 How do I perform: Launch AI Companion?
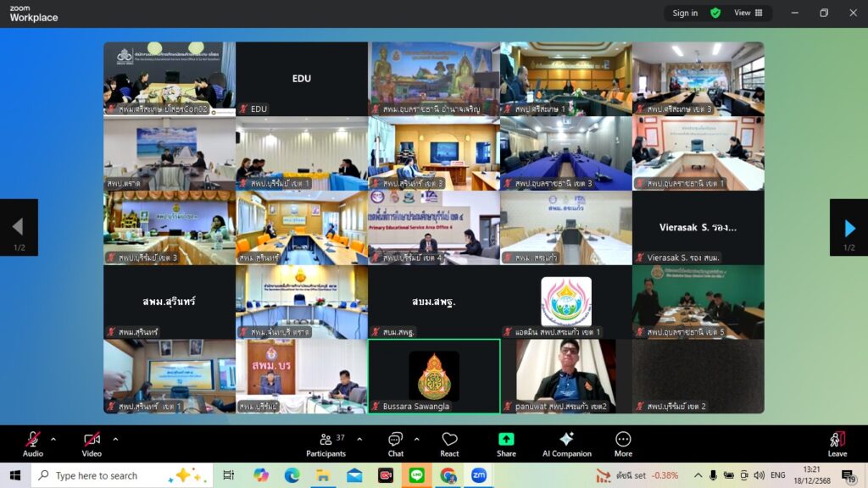(566, 443)
